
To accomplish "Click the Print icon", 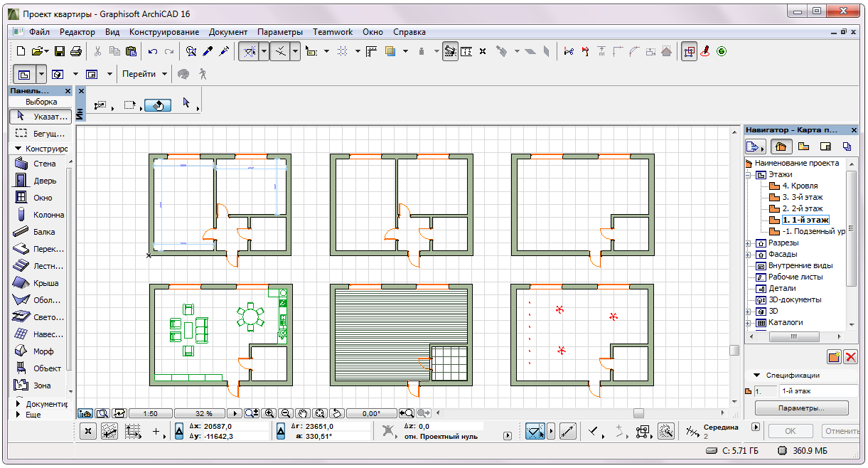I will click(76, 51).
